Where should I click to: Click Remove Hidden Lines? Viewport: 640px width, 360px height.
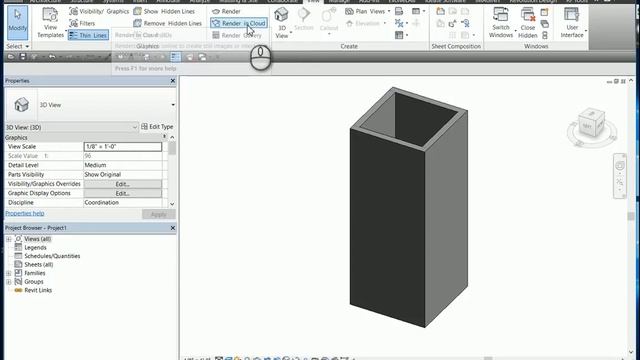[x=168, y=23]
